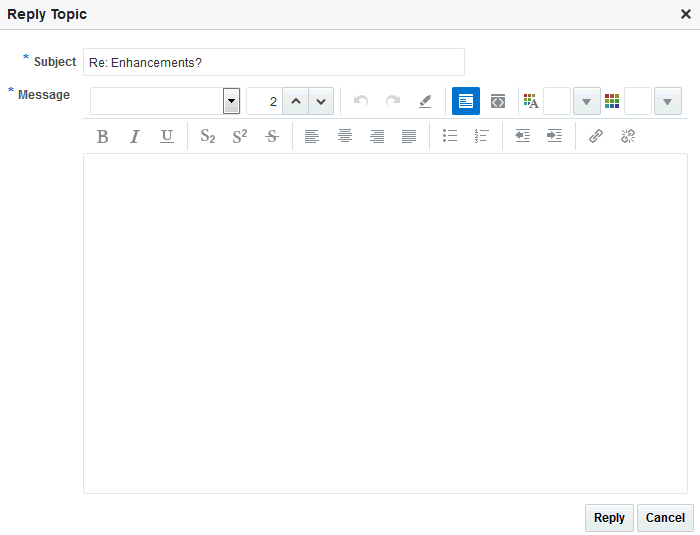Screen dimensions: 700x535
Task: Underline the selected text
Action: 167,136
